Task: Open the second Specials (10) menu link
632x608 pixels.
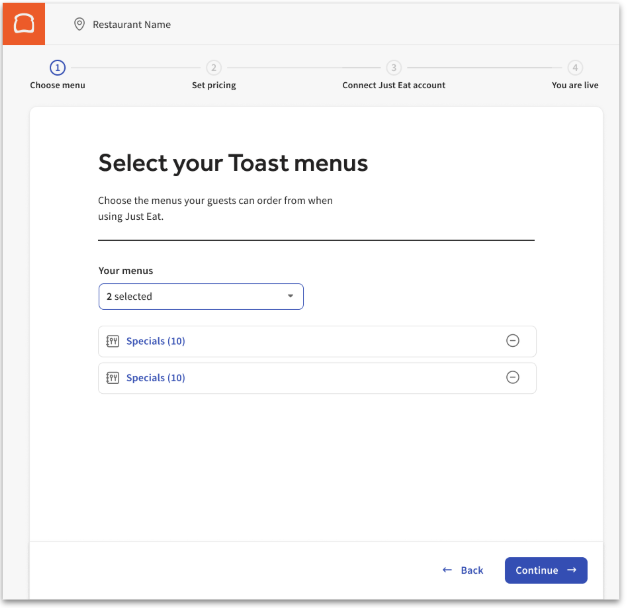Action: [155, 378]
